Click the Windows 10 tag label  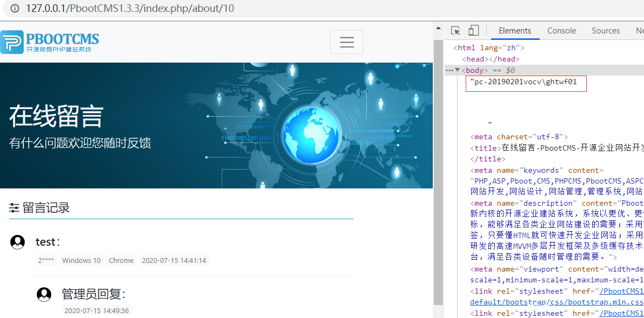point(81,260)
